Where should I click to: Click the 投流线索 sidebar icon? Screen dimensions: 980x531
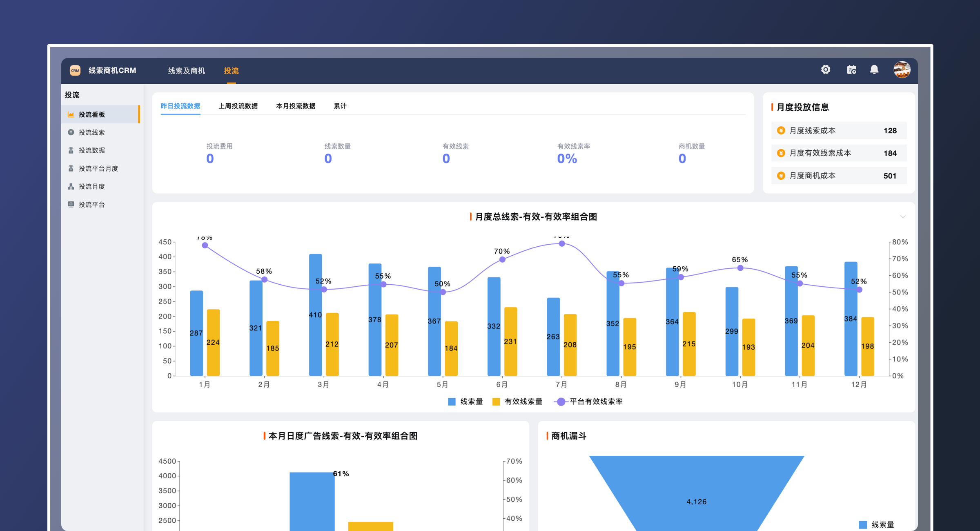(71, 132)
